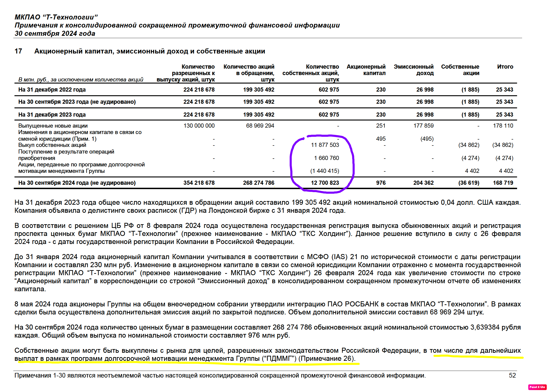This screenshot has width=549, height=392.
Task: Click the (1 440 415) table cell
Action: click(x=324, y=171)
